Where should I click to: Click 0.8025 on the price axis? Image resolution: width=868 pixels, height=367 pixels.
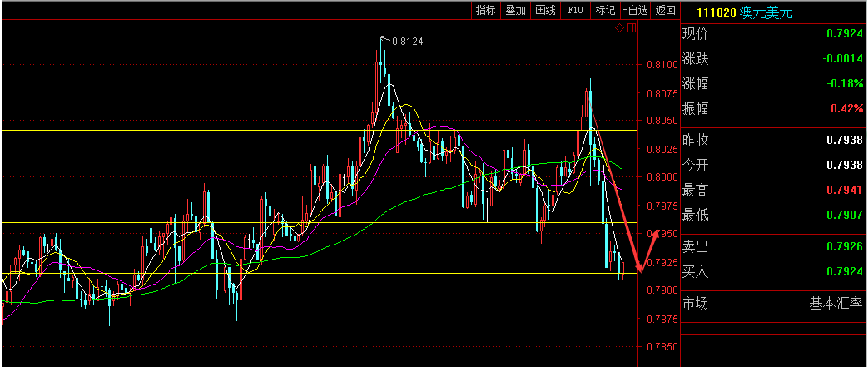point(662,150)
